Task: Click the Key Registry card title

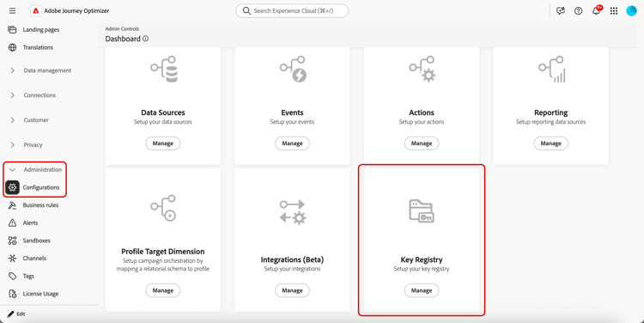Action: click(422, 259)
